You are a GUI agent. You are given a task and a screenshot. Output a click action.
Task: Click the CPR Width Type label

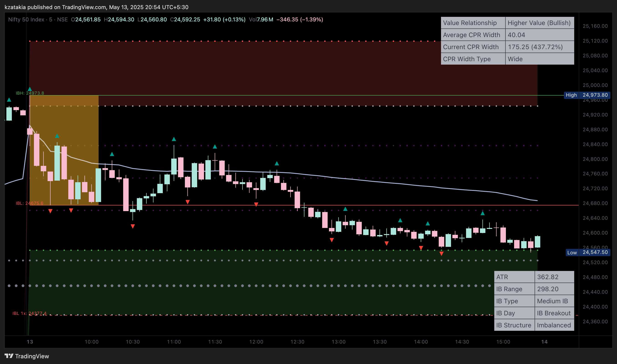(473, 59)
